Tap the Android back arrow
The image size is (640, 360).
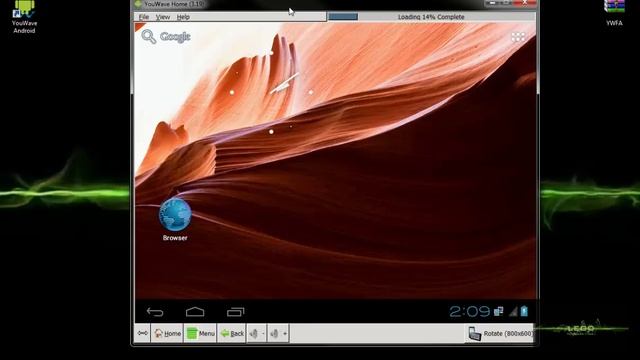pyautogui.click(x=155, y=312)
